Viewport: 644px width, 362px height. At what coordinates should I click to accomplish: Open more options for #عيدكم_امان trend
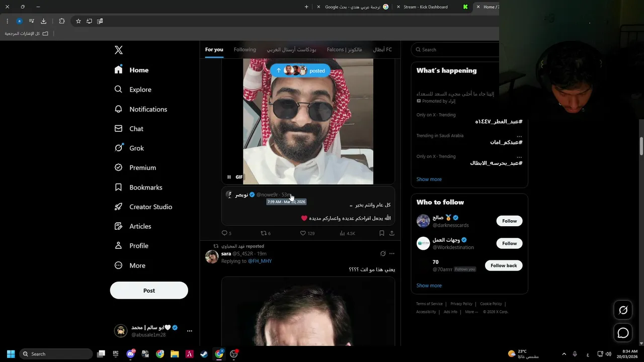[x=519, y=136]
